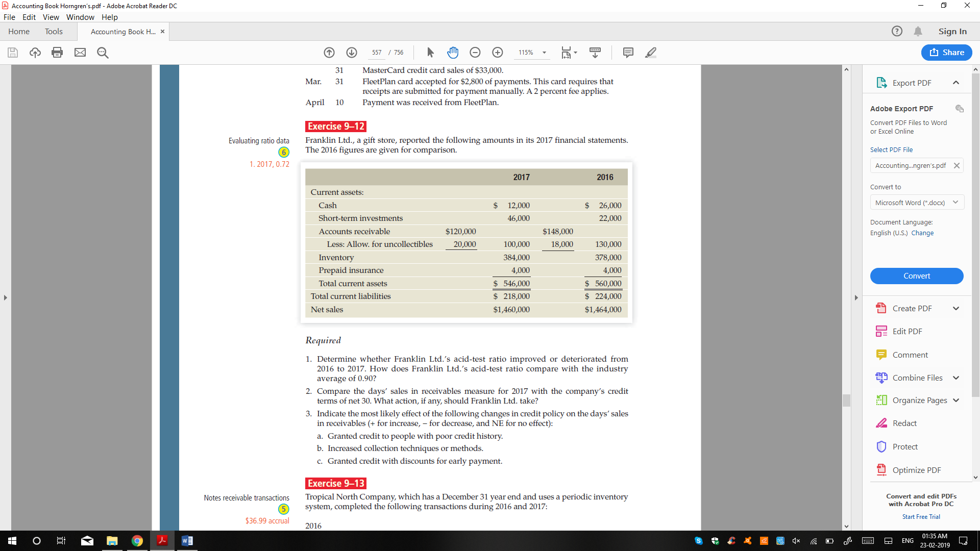Expand the Create PDF options chevron

[955, 308]
